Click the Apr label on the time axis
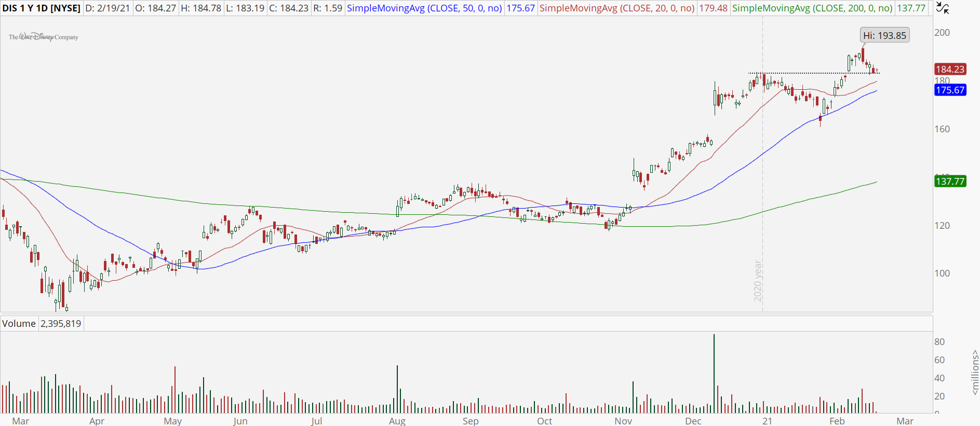Screen dimensions: 980x426 coord(97,421)
